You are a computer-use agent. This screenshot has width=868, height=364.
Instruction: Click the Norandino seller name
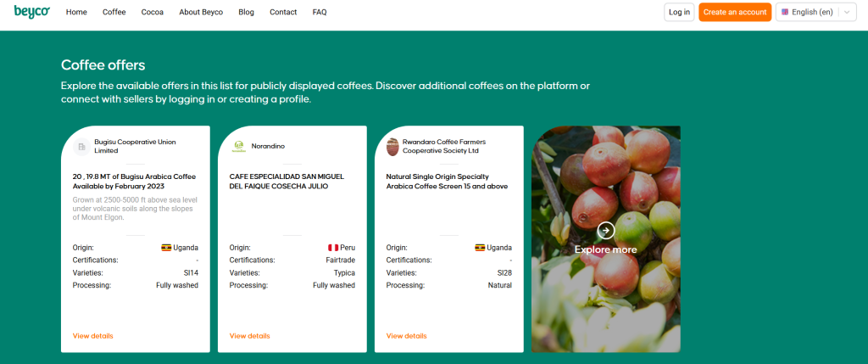pos(268,146)
